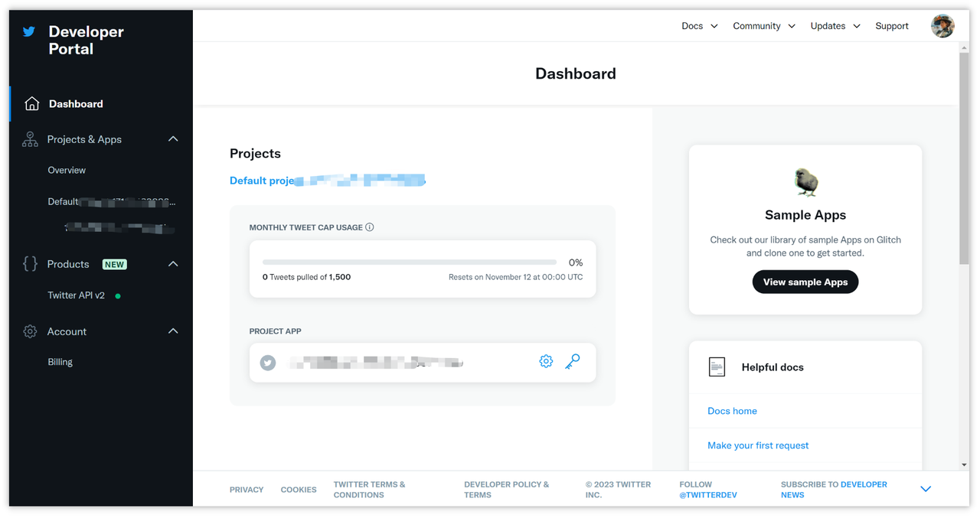This screenshot has width=980, height=518.
Task: Click the curly-braces Products icon
Action: point(29,264)
